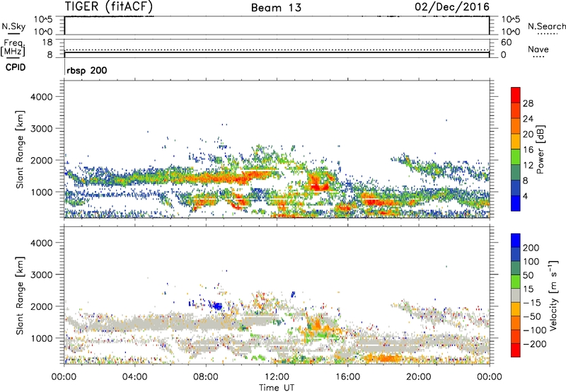The width and height of the screenshot is (566, 392).
Task: Click the 2000 km tick in velocity panel
Action: 42,306
